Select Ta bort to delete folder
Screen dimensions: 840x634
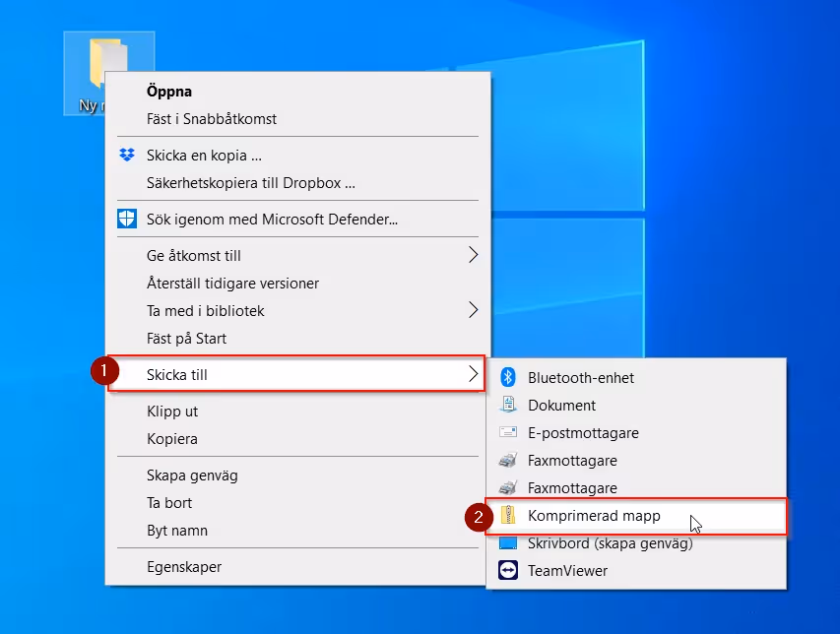coord(297,503)
